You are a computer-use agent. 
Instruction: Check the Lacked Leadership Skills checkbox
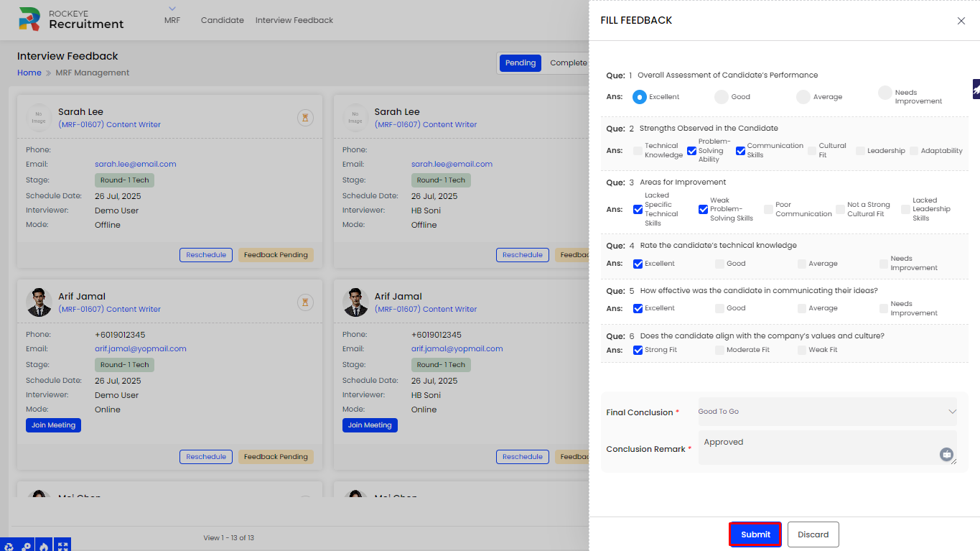905,210
